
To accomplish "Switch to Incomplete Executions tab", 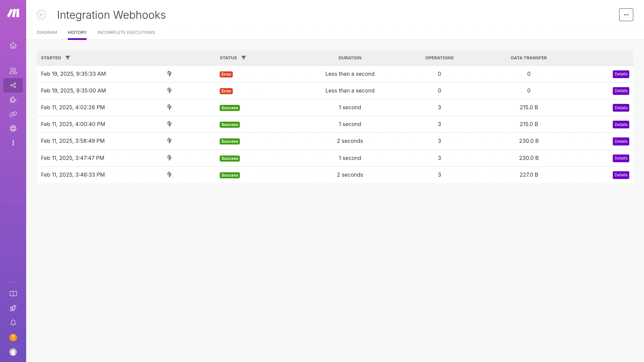I will [126, 33].
